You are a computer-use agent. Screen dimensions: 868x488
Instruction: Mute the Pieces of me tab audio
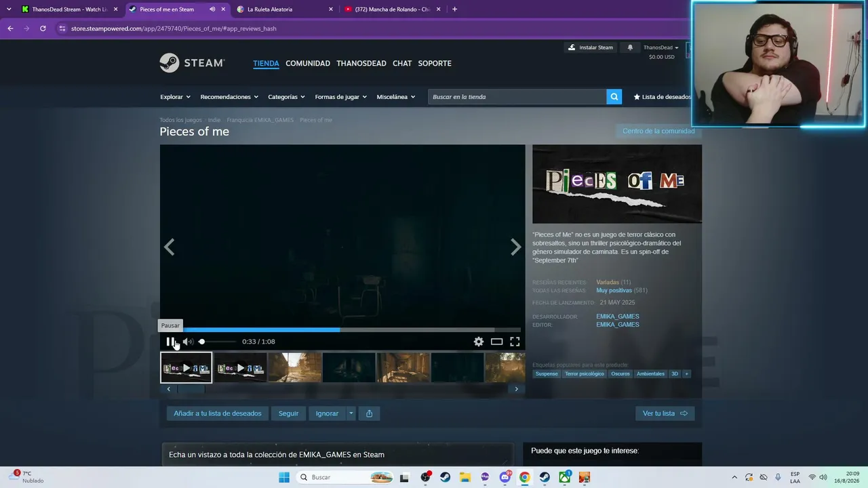click(x=212, y=9)
